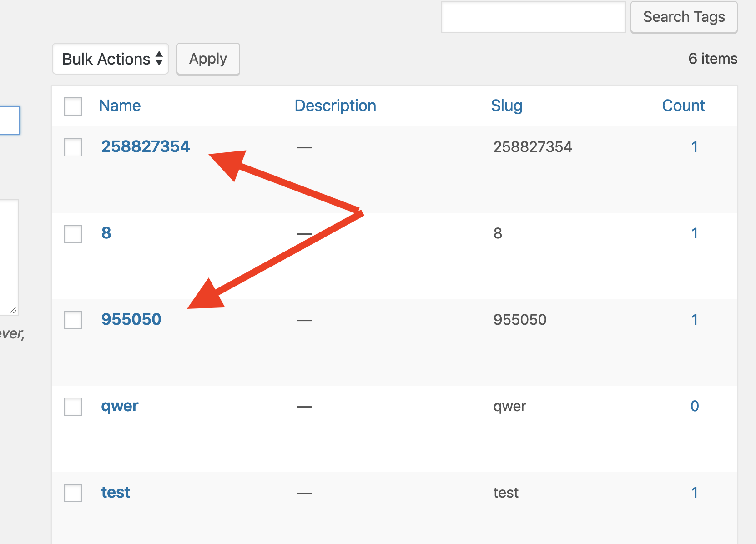Focus the tag search input field
Screen dimensions: 756x544
click(x=534, y=17)
